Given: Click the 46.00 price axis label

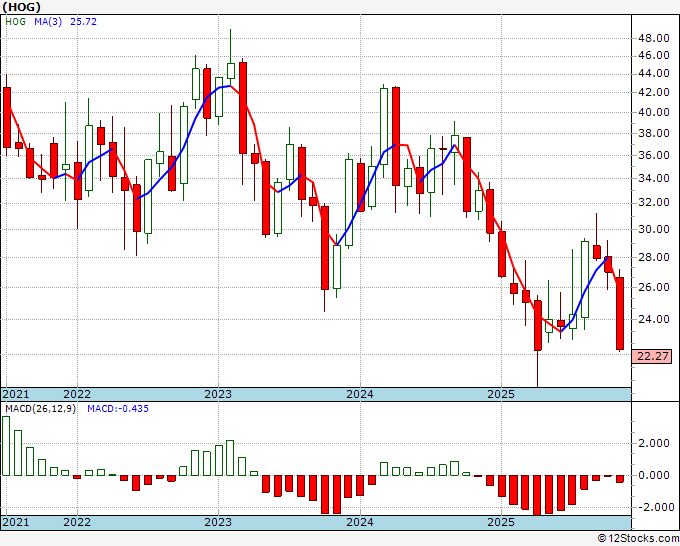Looking at the screenshot, I should pos(654,56).
